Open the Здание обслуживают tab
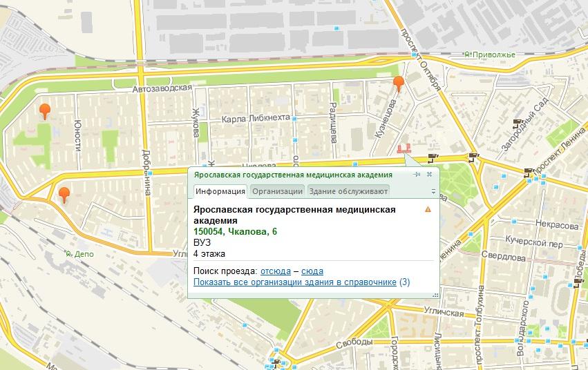 (x=348, y=191)
